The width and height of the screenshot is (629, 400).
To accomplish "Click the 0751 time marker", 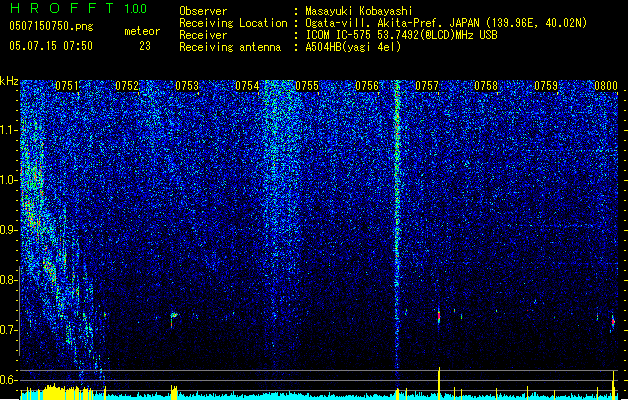I will [x=67, y=85].
